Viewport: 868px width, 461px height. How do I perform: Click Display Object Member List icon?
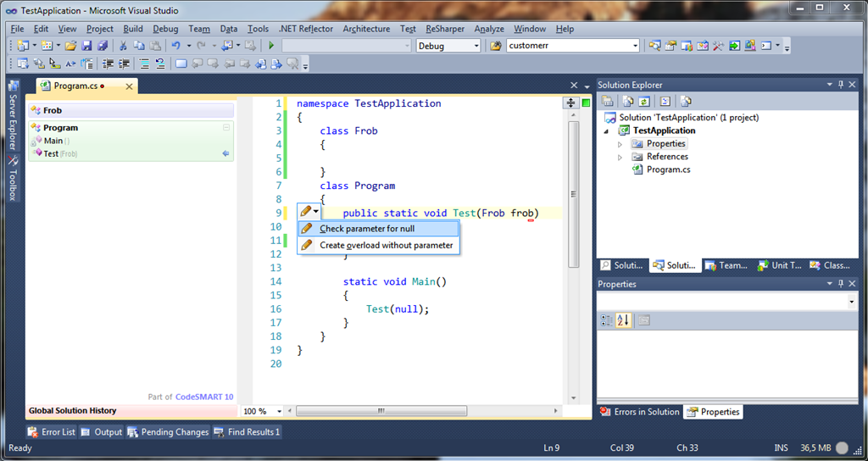point(23,64)
